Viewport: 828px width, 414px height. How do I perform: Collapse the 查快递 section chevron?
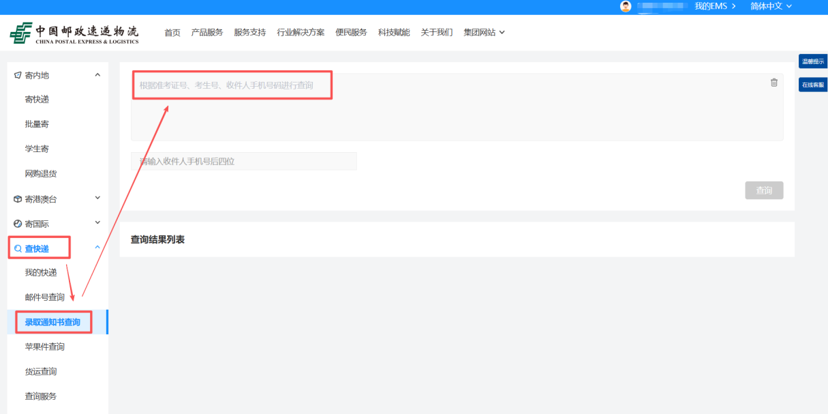click(x=97, y=247)
